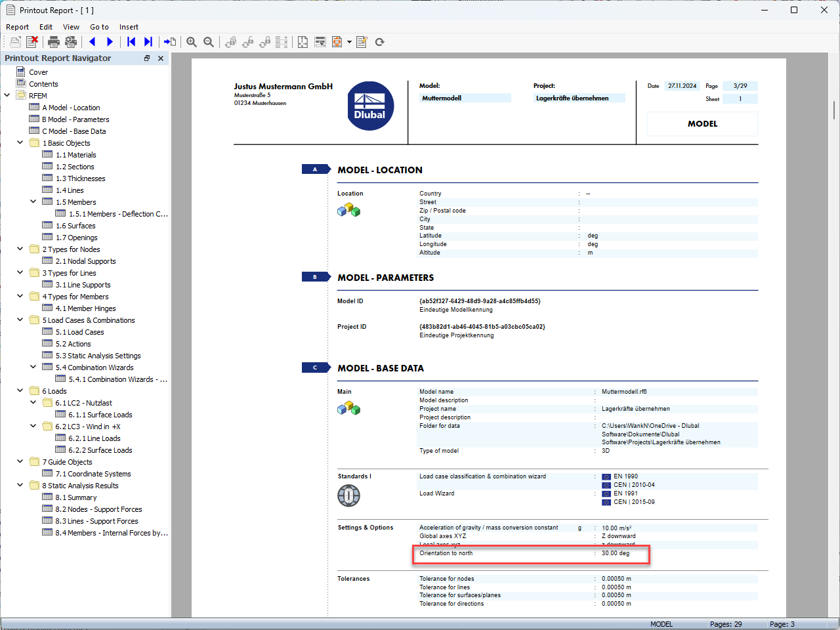Zoom in on the report page
This screenshot has width=840, height=630.
pyautogui.click(x=192, y=42)
